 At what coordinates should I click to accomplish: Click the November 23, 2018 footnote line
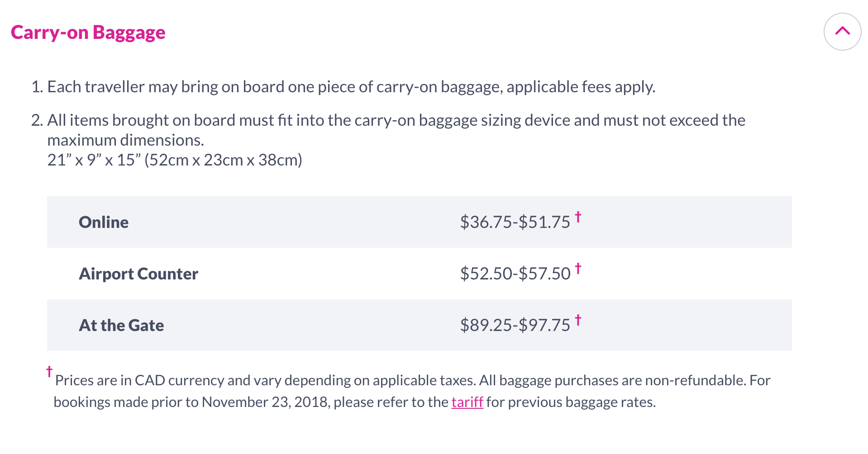(x=354, y=402)
